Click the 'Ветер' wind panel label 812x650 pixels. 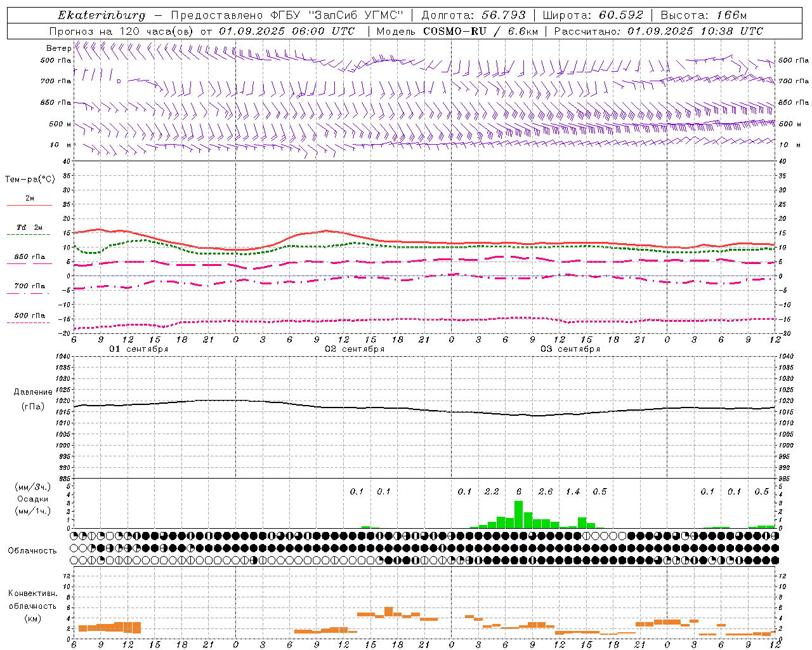pos(58,48)
